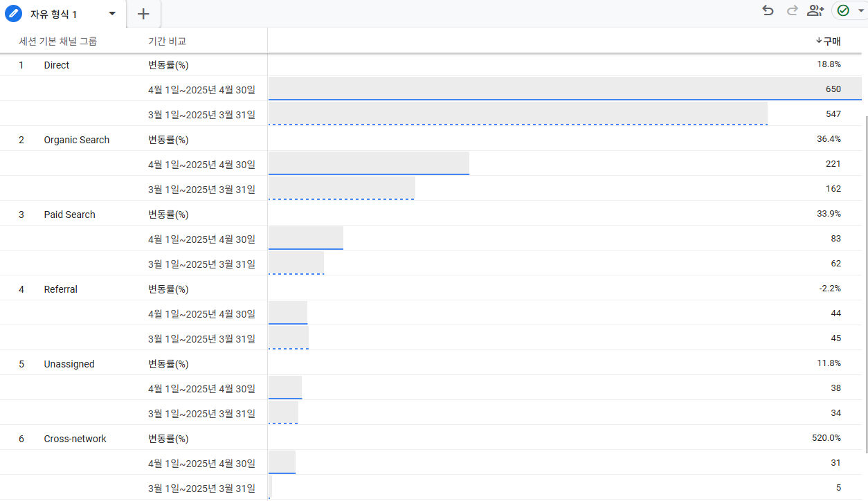Add a new tab with the plus icon
This screenshot has height=501, width=868.
[x=143, y=14]
